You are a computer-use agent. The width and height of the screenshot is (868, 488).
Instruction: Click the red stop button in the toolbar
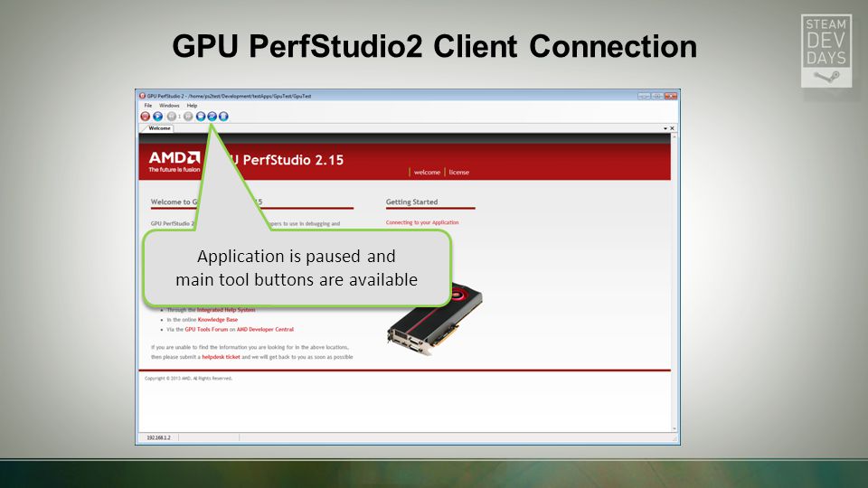coord(145,117)
